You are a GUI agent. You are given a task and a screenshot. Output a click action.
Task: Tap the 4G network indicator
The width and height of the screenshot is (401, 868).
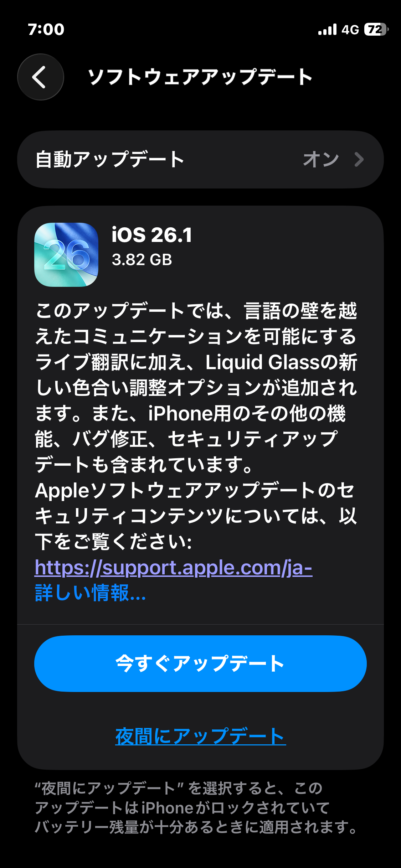350,30
